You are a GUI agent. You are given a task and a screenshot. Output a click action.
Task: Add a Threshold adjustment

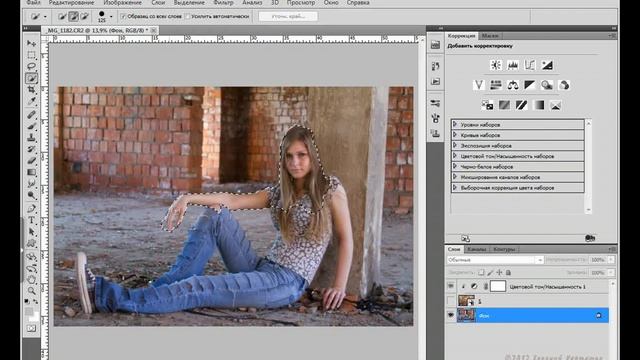(x=521, y=105)
